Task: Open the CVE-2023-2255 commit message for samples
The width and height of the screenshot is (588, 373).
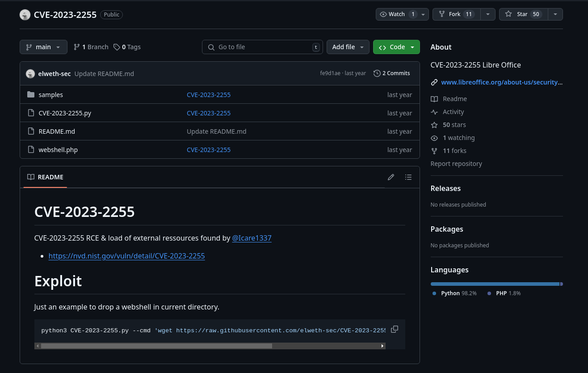Action: click(209, 95)
